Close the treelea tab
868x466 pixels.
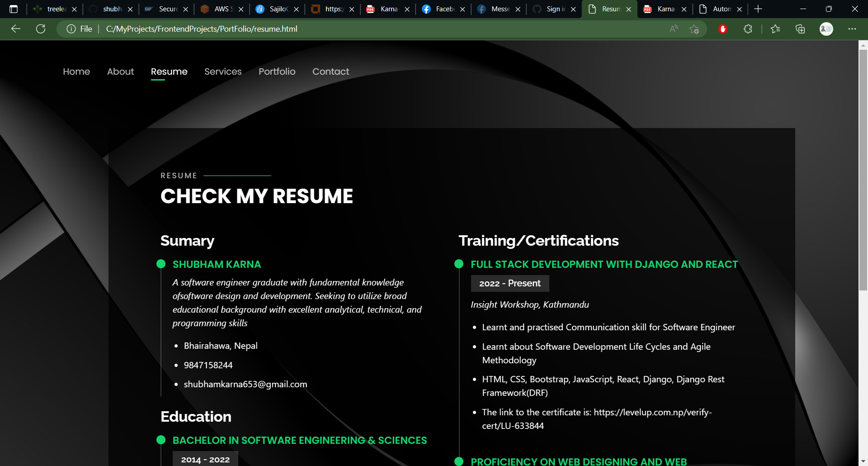tap(74, 9)
